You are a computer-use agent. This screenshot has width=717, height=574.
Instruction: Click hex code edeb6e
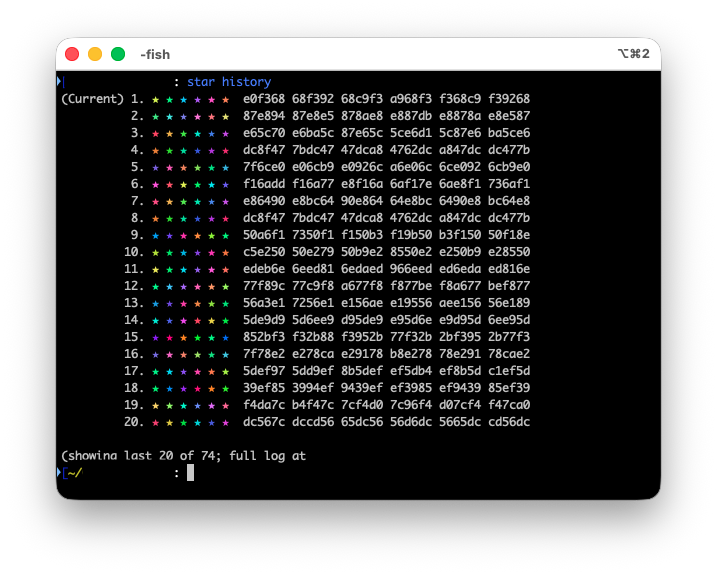click(264, 268)
